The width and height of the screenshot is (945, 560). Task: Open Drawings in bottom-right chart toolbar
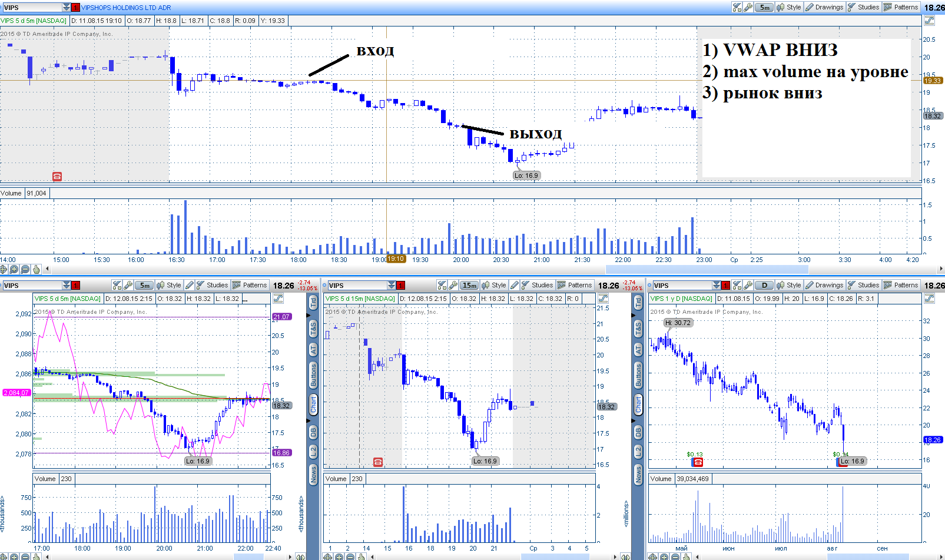click(x=824, y=285)
